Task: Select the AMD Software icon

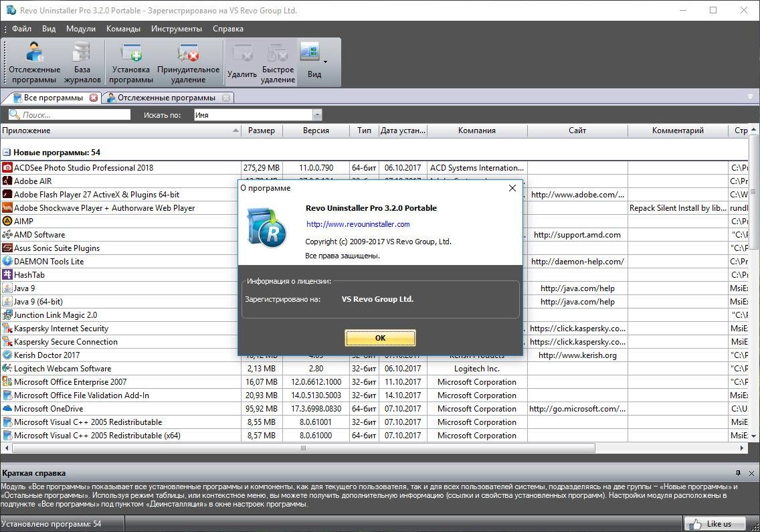Action: [7, 235]
